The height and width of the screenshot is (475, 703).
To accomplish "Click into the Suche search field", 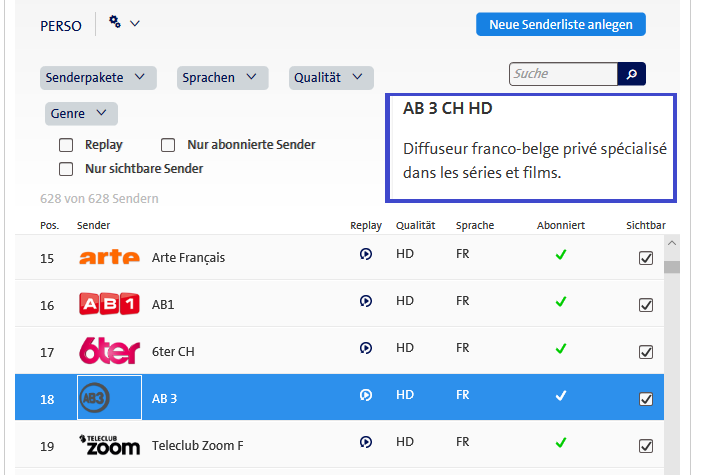I will point(563,74).
